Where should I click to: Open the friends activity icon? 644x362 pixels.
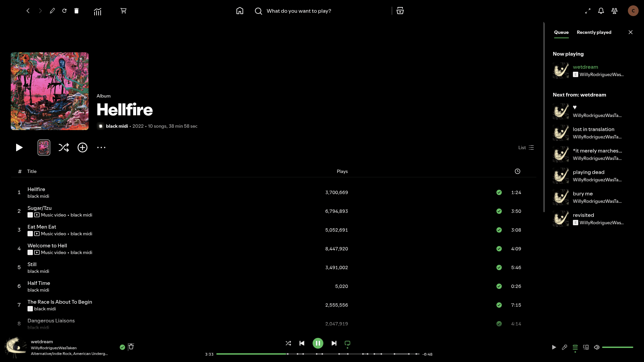[614, 11]
